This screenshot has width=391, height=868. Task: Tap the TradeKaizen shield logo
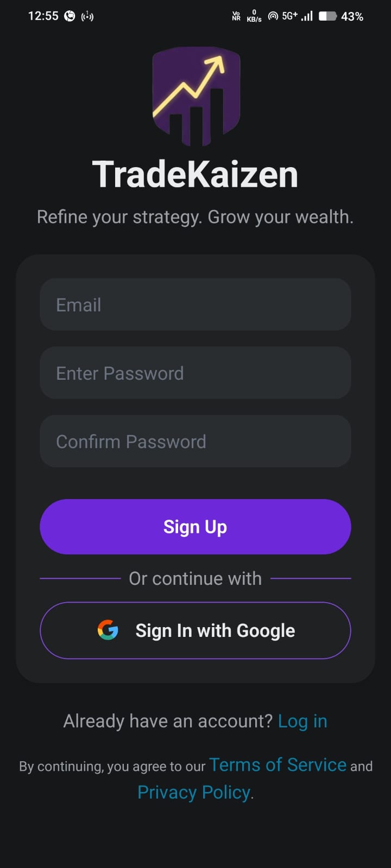pyautogui.click(x=195, y=96)
